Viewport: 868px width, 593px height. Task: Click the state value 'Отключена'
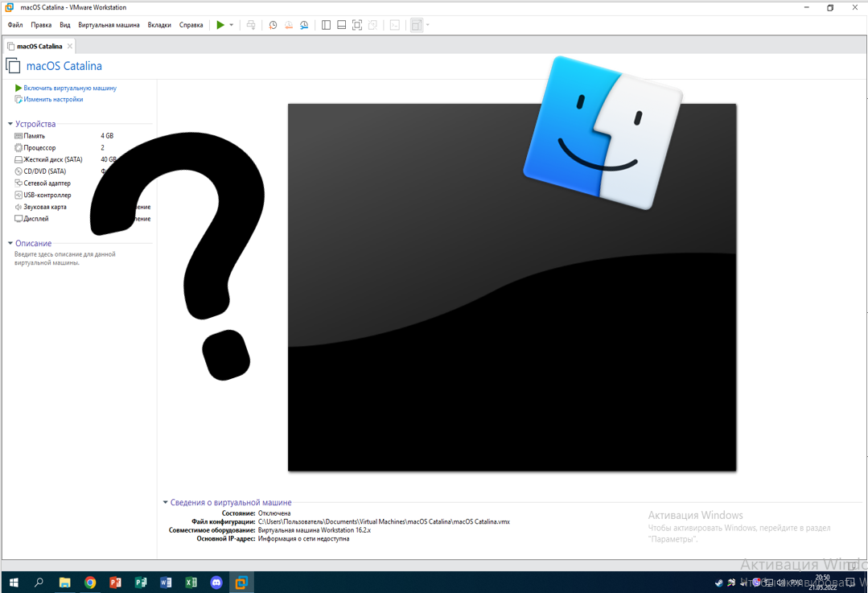point(274,513)
